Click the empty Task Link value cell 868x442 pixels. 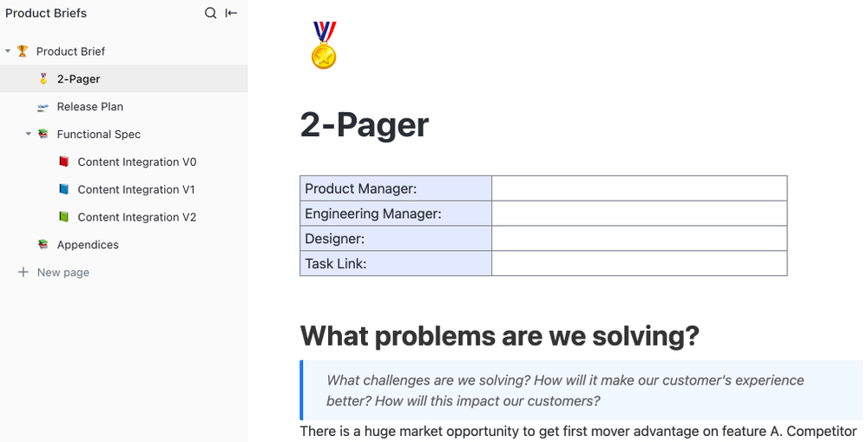[640, 263]
